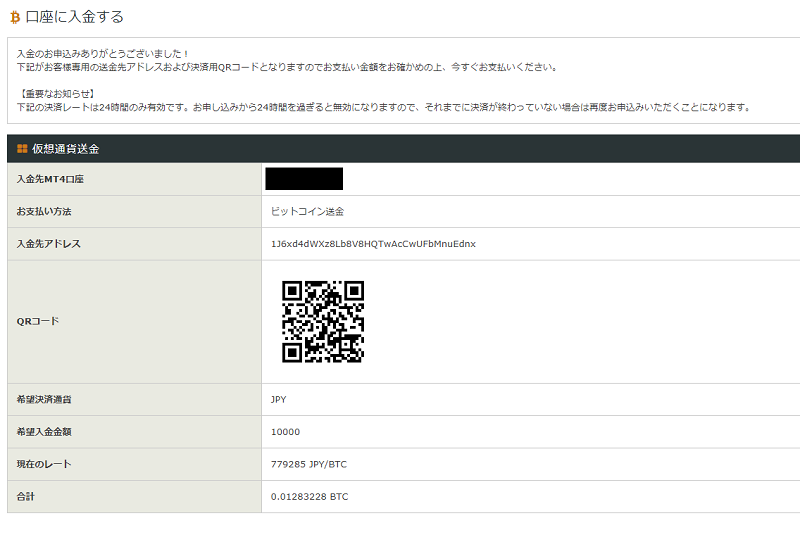
Task: Click the 現在のレート label
Action: [x=44, y=464]
